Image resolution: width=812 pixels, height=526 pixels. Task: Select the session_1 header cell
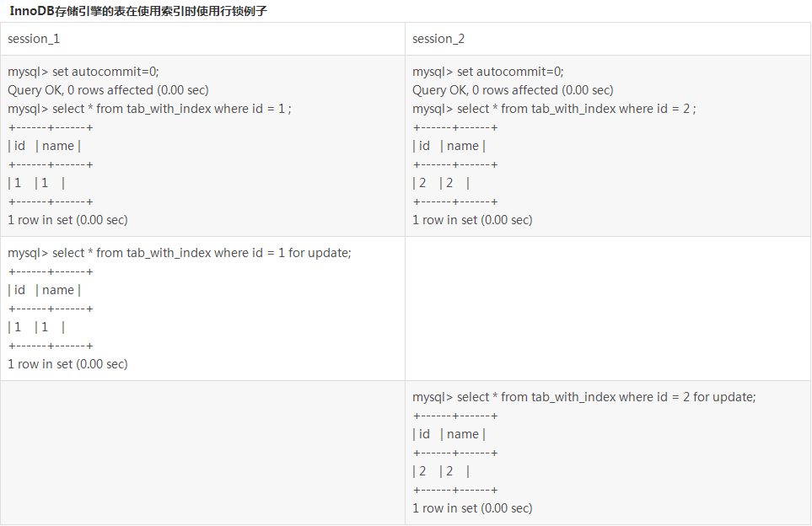point(202,39)
